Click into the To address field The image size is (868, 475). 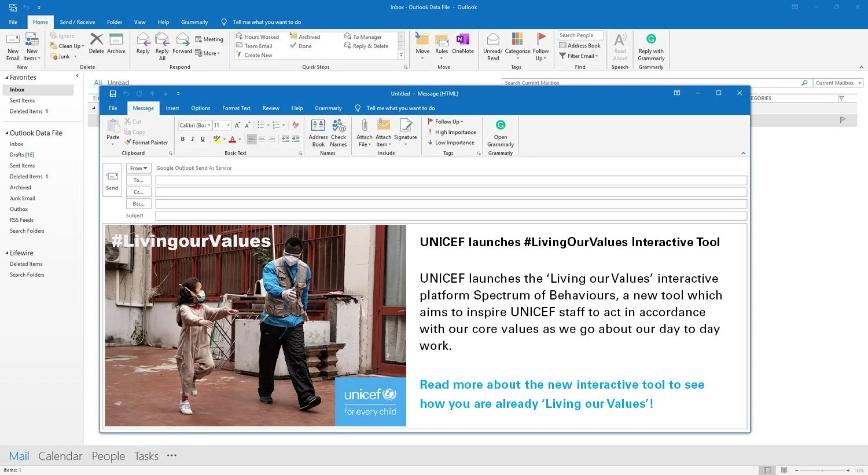(451, 180)
